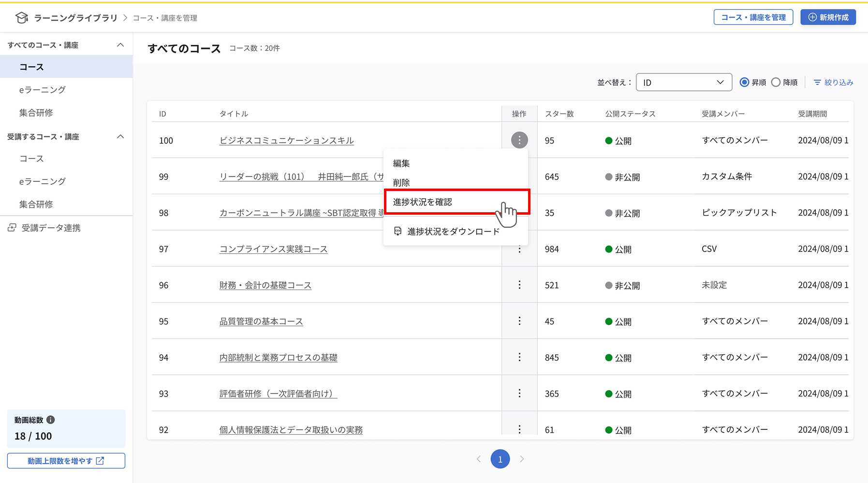
Task: Select 集合研修 under すべてのコース・講座
Action: 36,113
